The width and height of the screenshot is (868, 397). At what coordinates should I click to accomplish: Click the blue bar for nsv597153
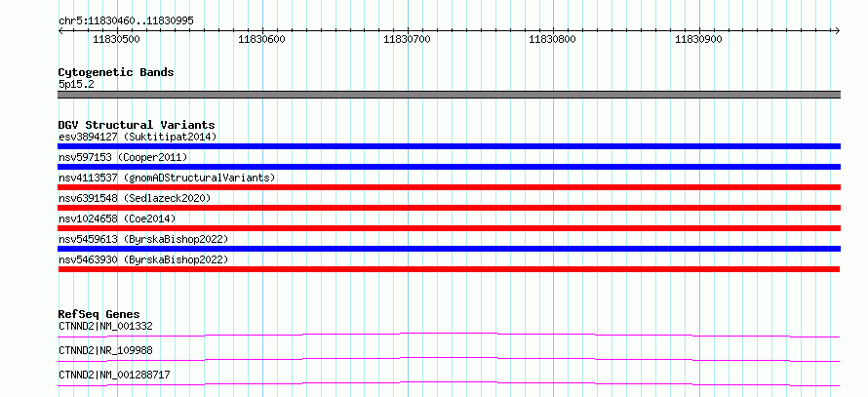point(449,167)
